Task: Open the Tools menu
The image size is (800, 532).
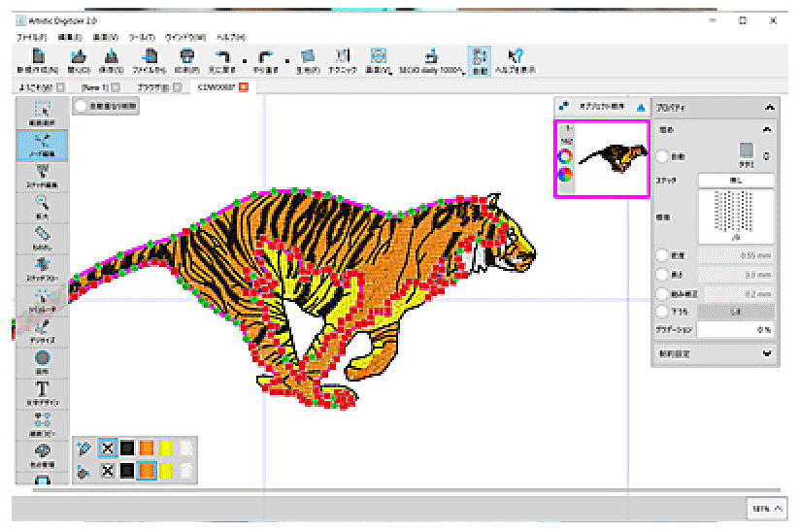Action: point(142,37)
